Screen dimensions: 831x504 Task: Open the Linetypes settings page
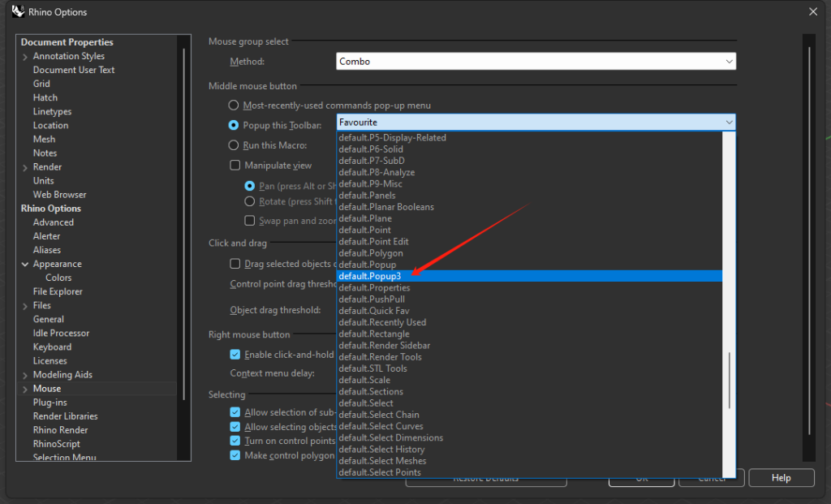(52, 111)
